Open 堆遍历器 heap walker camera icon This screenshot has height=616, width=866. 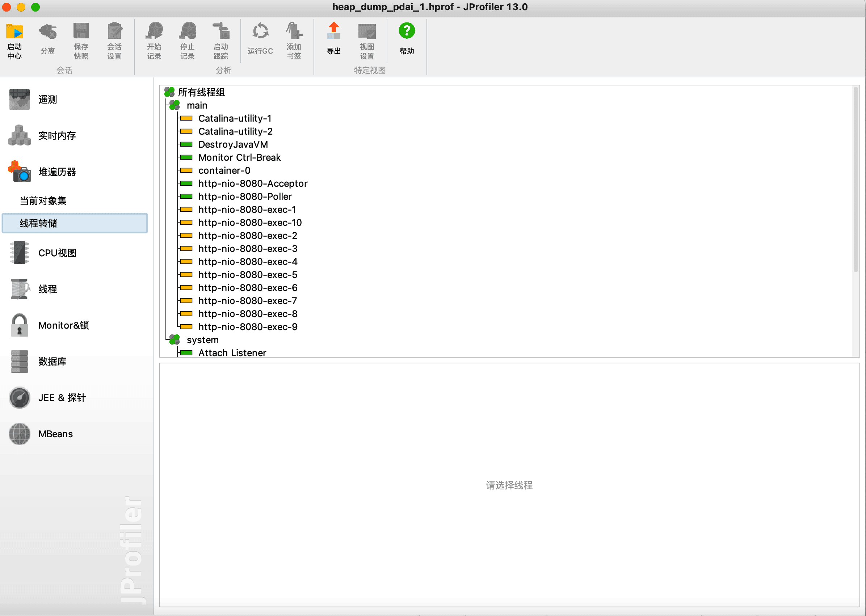[x=19, y=172]
